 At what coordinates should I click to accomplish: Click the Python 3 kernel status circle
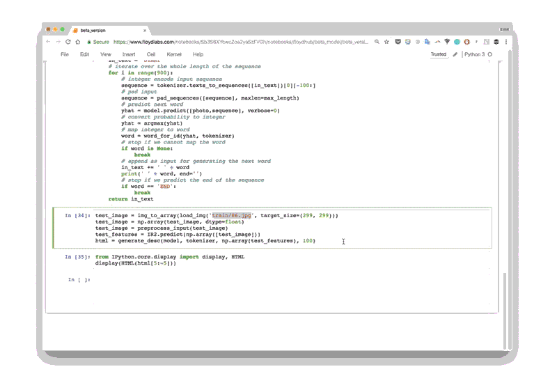point(490,54)
